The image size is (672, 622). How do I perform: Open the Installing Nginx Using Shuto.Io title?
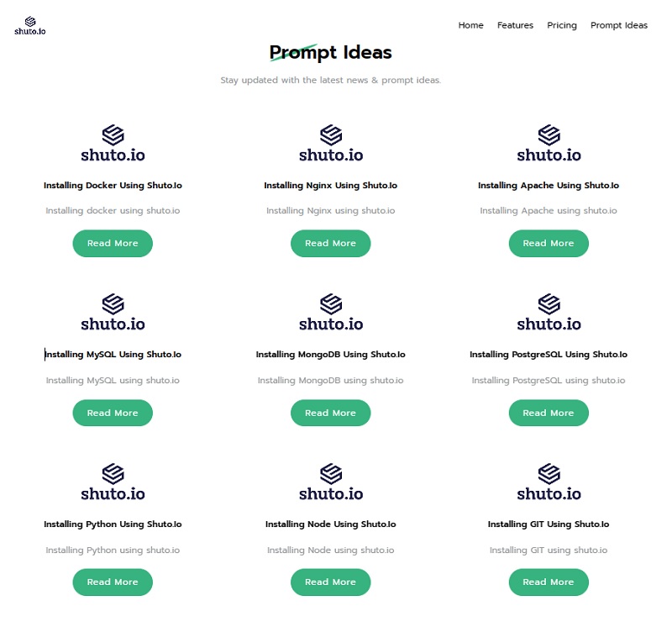[331, 186]
